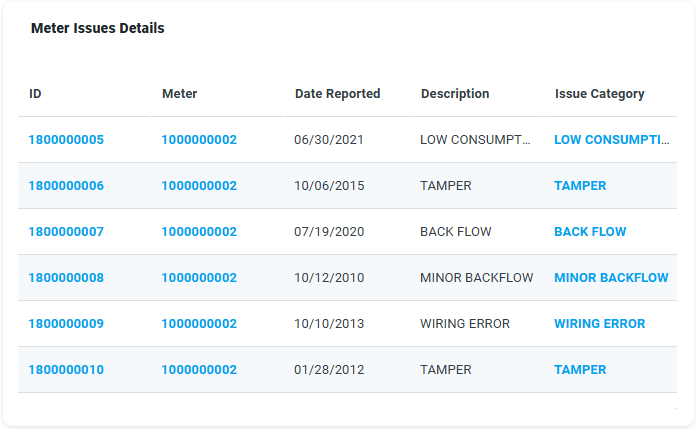Viewport: 696px width, 429px height.
Task: Click the blue BACK FLOW issue category link
Action: pos(590,232)
